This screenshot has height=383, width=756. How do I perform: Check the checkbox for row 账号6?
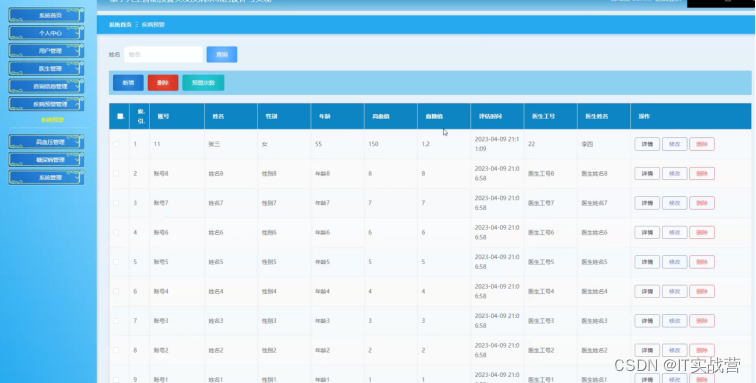(x=116, y=232)
